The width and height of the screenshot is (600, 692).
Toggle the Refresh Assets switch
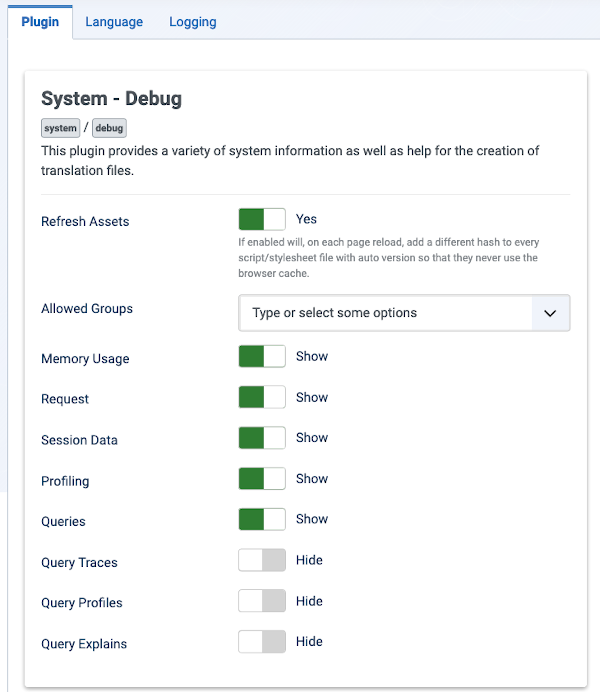point(262,219)
